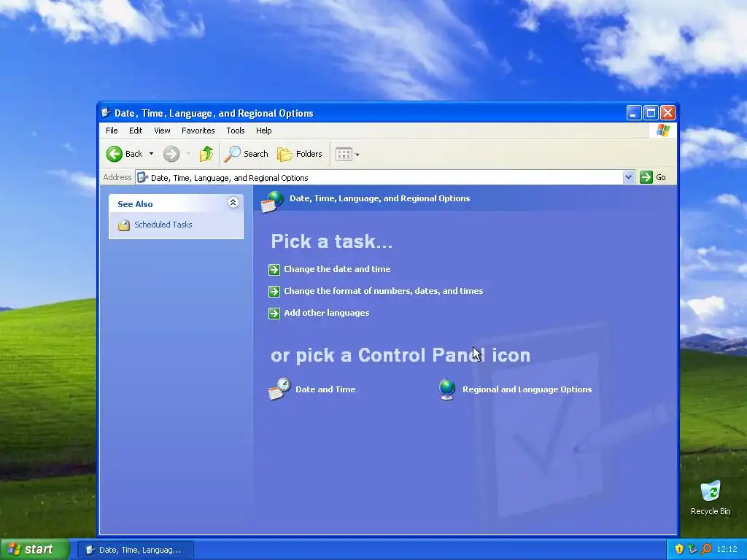The height and width of the screenshot is (560, 747).
Task: Open the Help menu
Action: 263,131
